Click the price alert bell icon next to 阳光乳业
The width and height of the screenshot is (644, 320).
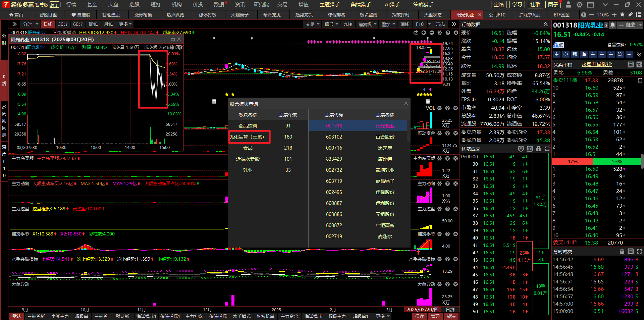[613, 25]
